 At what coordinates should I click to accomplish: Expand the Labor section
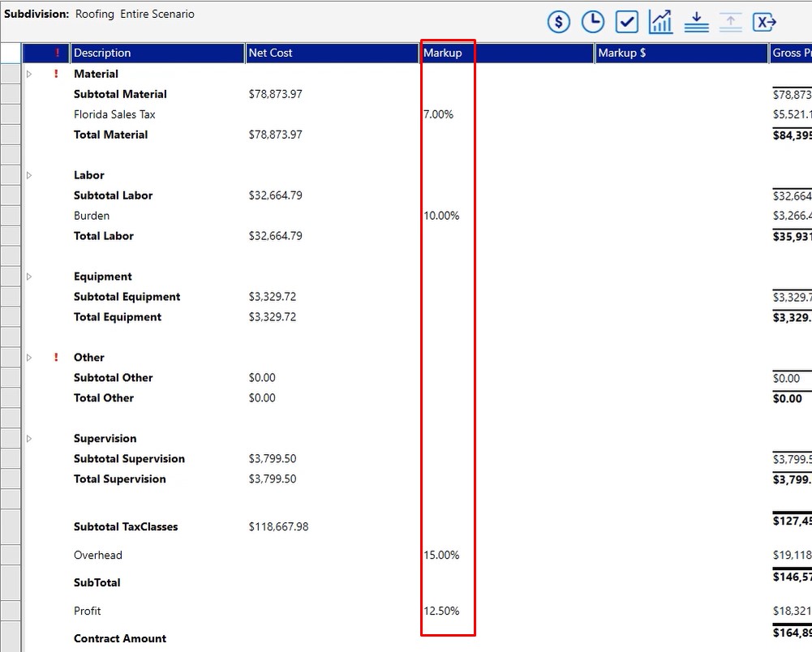29,175
